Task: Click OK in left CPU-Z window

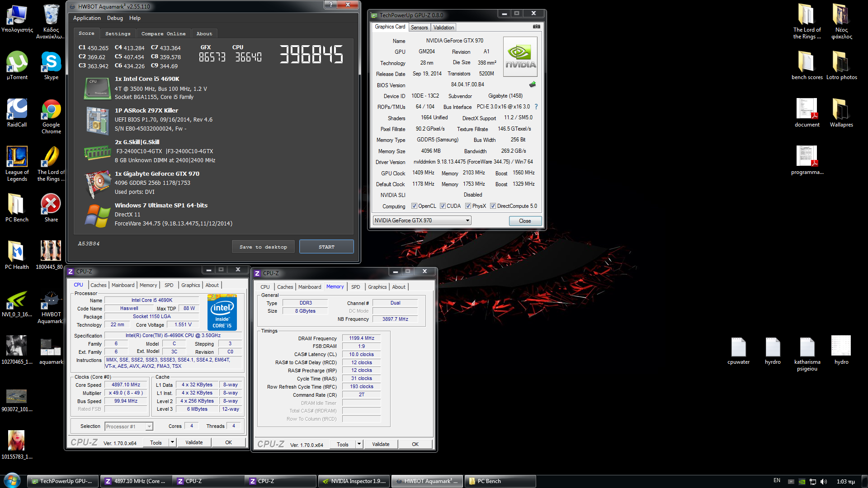Action: tap(228, 442)
